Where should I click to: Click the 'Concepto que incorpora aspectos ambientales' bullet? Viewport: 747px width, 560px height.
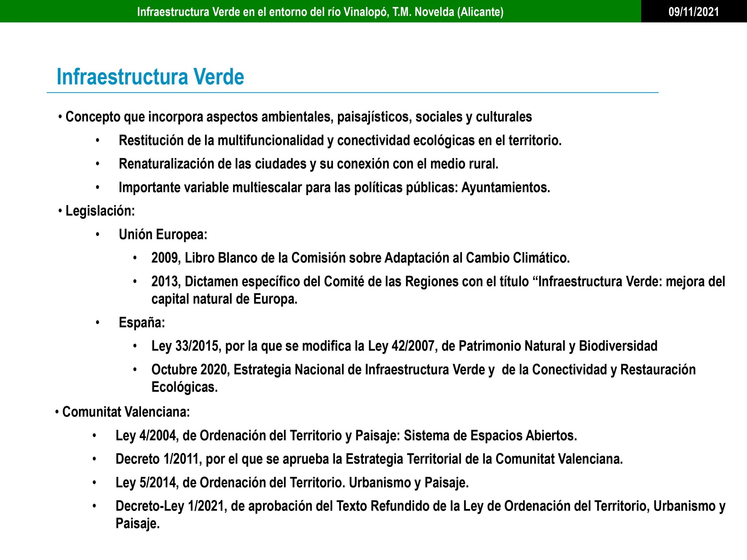click(299, 117)
